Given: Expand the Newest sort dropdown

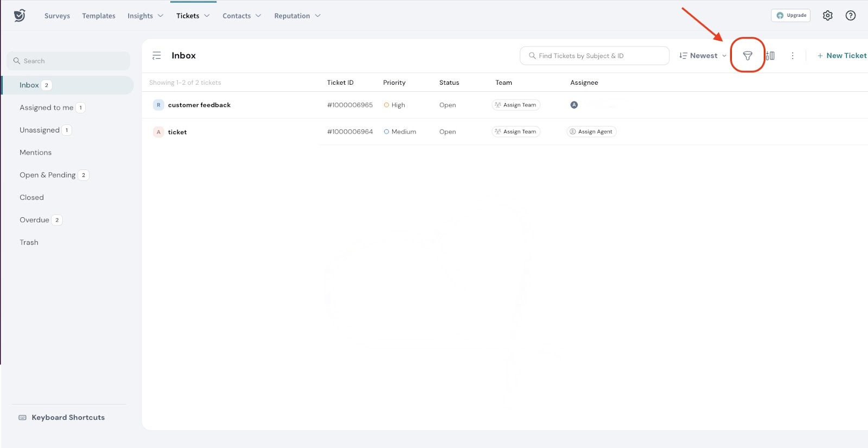Looking at the screenshot, I should pyautogui.click(x=703, y=55).
